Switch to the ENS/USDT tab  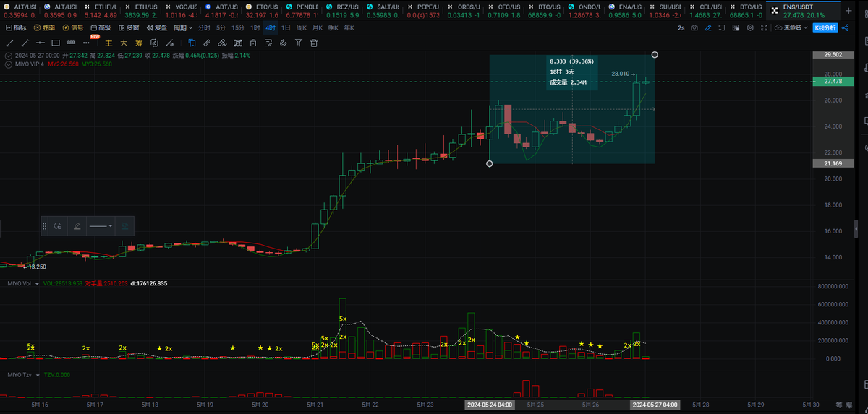tap(801, 10)
